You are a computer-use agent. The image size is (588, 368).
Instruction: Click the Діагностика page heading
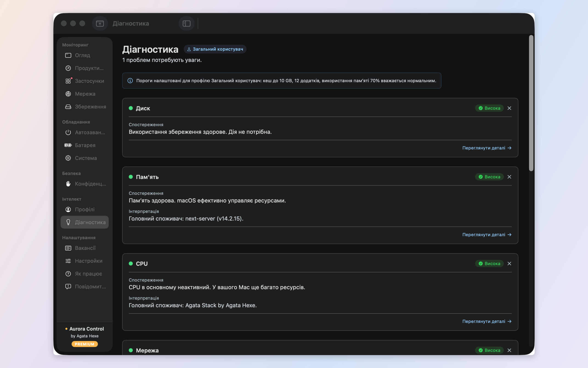pyautogui.click(x=150, y=49)
